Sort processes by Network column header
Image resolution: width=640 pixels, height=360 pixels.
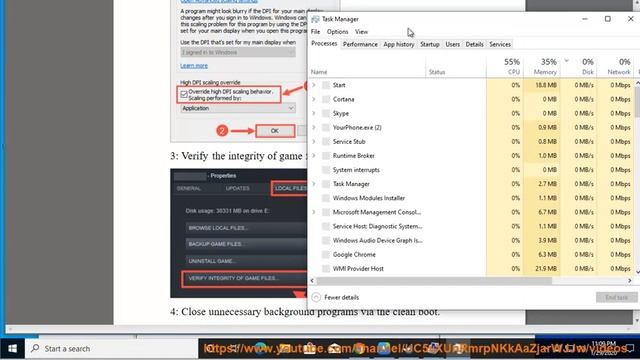pyautogui.click(x=615, y=66)
